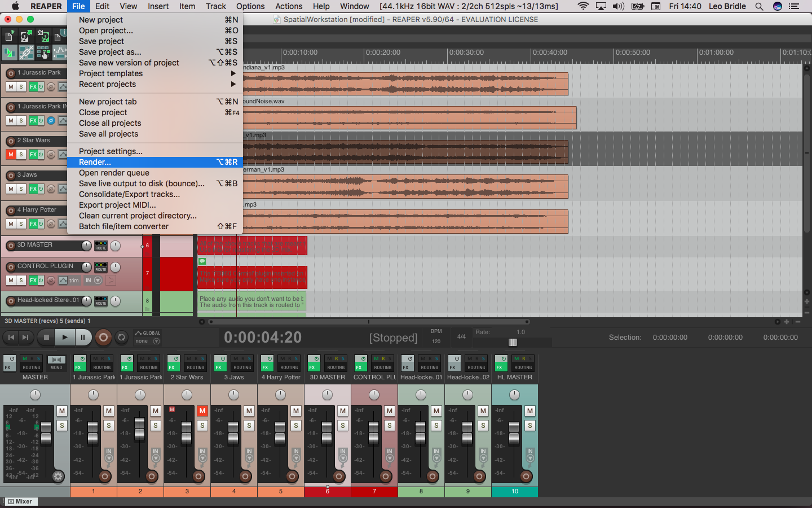
Task: Open the 3D MASTER track routing button
Action: pos(101,246)
